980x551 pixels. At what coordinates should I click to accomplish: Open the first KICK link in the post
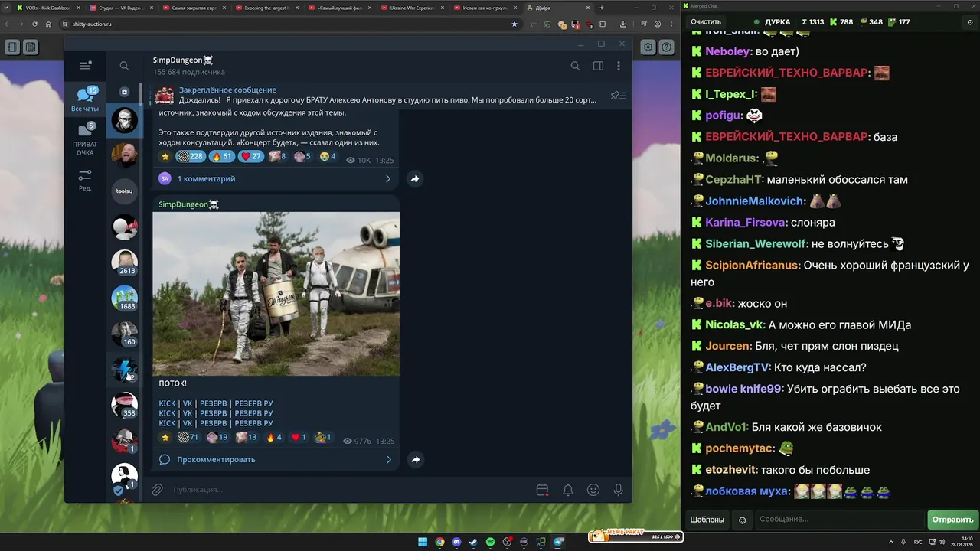click(x=167, y=403)
